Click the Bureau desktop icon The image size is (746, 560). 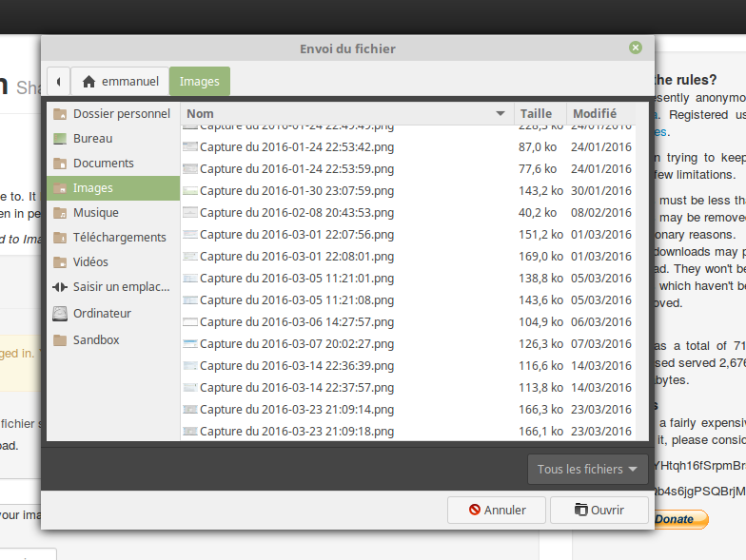pyautogui.click(x=60, y=139)
